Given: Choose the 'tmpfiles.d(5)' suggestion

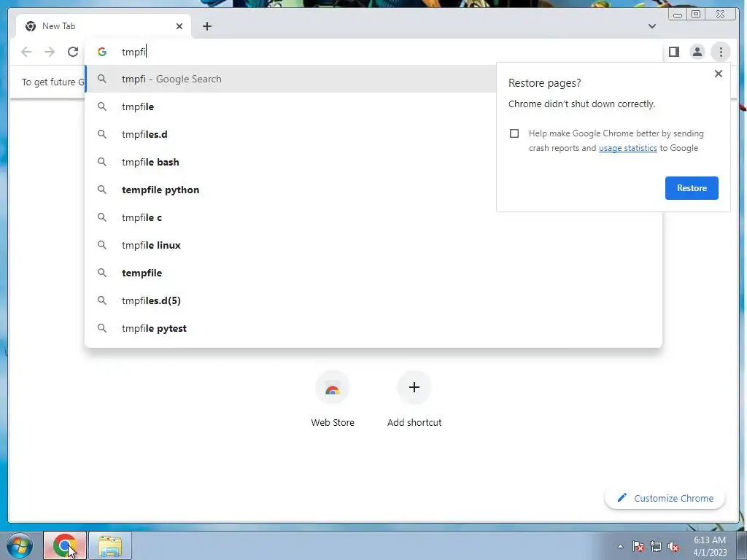Looking at the screenshot, I should pos(373,300).
